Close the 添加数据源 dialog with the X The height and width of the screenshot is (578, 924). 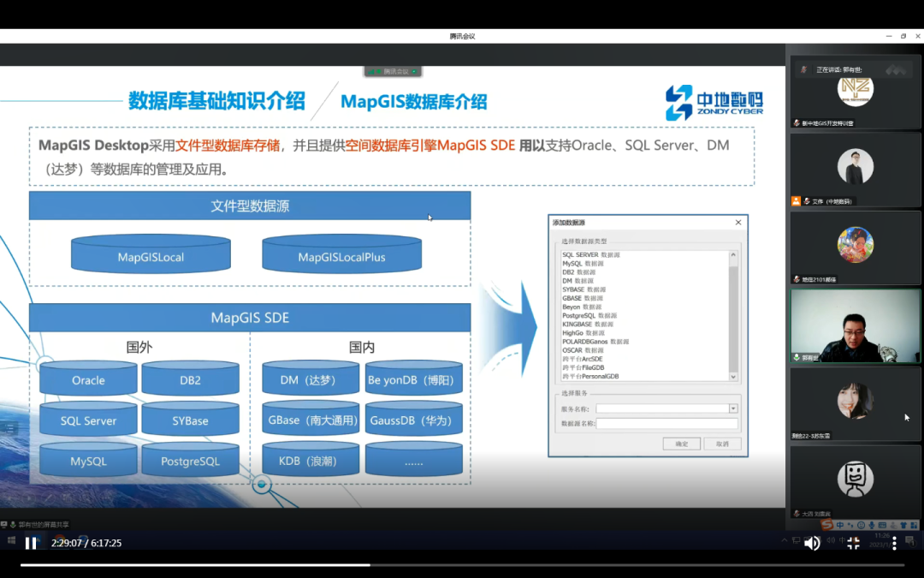(737, 223)
